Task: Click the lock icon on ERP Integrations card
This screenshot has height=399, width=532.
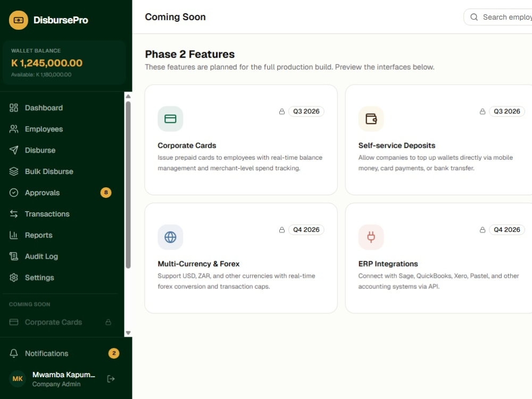Action: [483, 230]
